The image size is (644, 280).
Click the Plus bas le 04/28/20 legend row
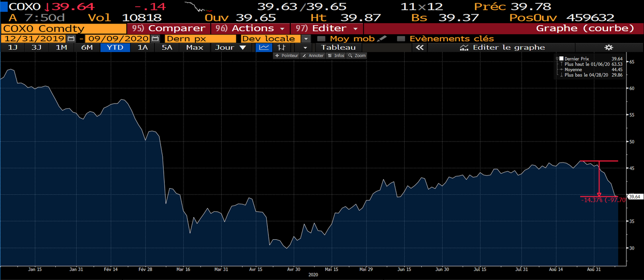590,75
